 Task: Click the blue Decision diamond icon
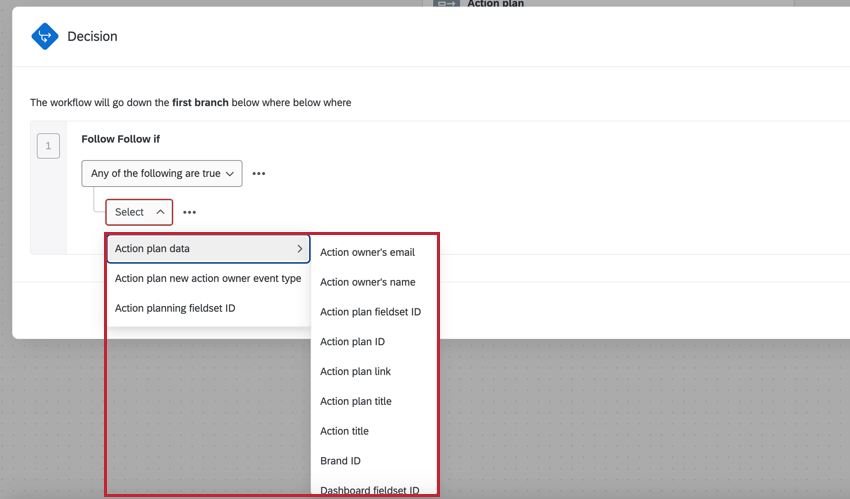pyautogui.click(x=45, y=36)
